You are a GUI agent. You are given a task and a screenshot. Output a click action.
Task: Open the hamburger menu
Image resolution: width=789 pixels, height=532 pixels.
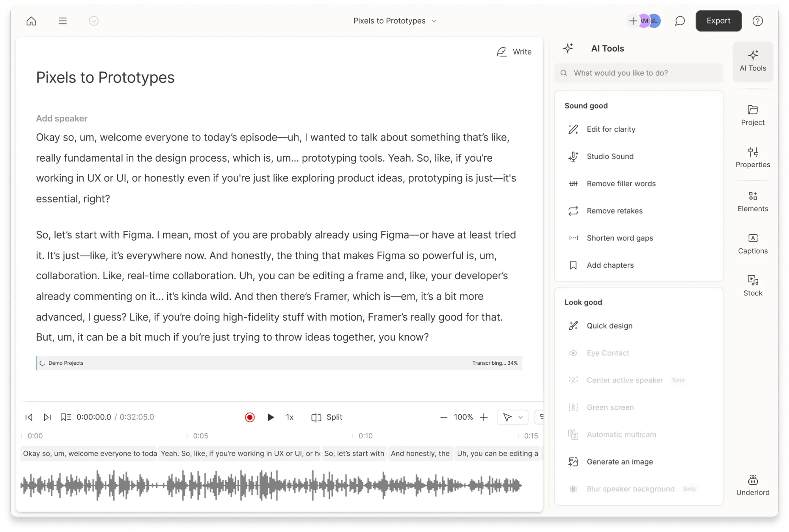63,21
